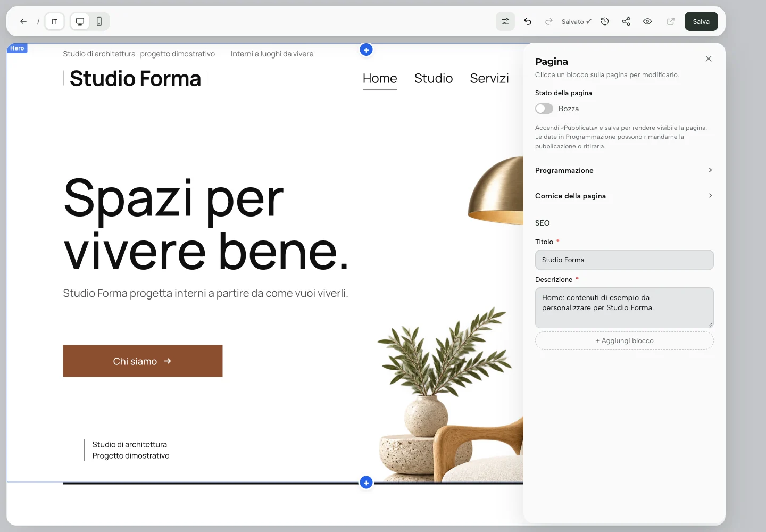This screenshot has height=532, width=766.
Task: Edit the SEO Descrizione textarea
Action: (624, 307)
